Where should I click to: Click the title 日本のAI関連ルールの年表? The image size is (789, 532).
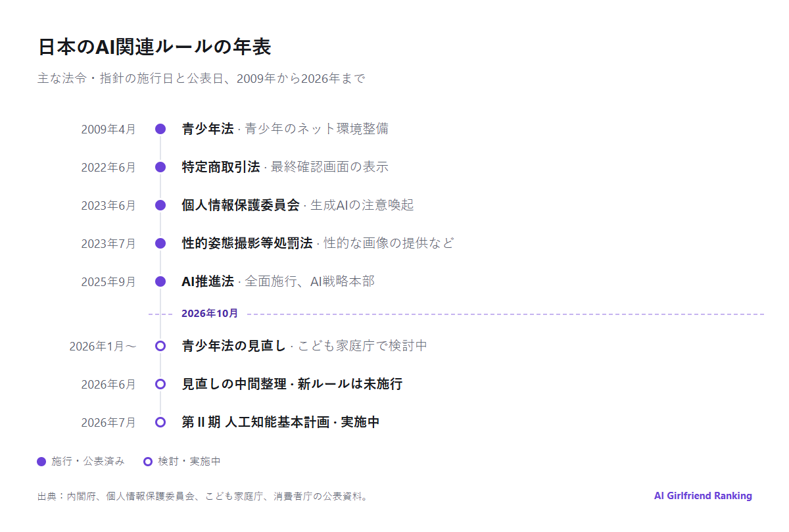[155, 47]
